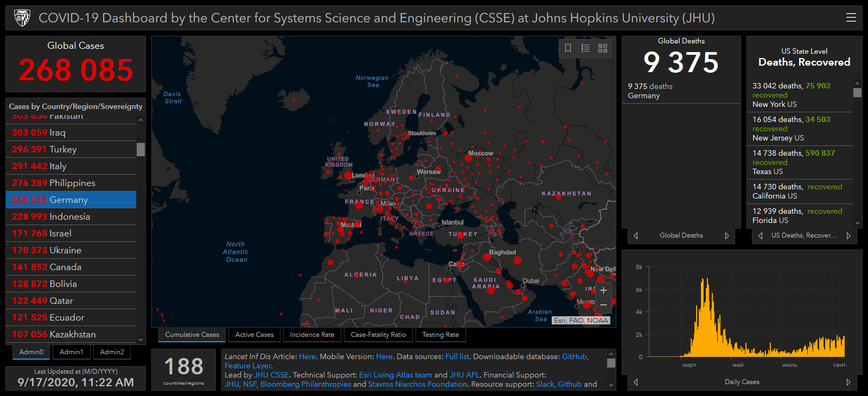The height and width of the screenshot is (396, 868).
Task: Go to previous panel left of Global Deaths
Action: (x=636, y=235)
